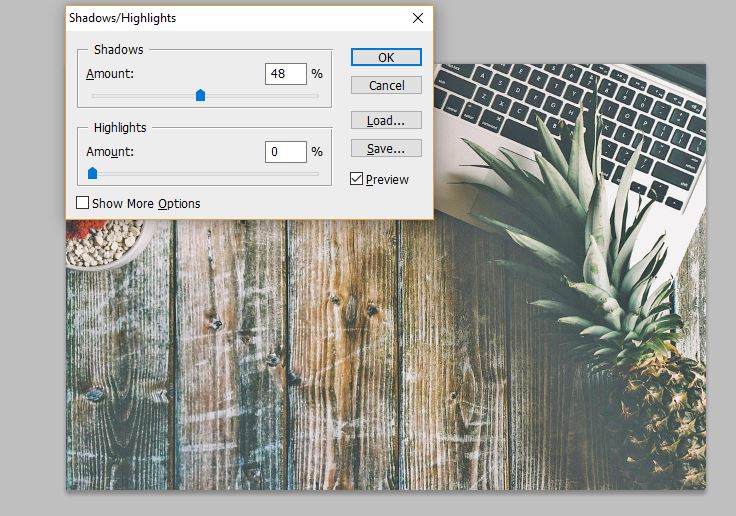Click the far right end of Highlights slider track

(x=317, y=174)
